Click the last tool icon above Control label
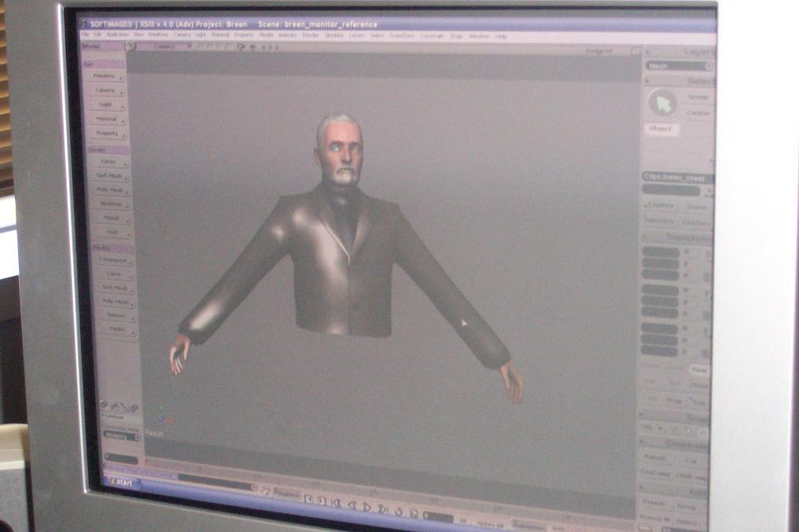The height and width of the screenshot is (532, 799). pos(135,406)
